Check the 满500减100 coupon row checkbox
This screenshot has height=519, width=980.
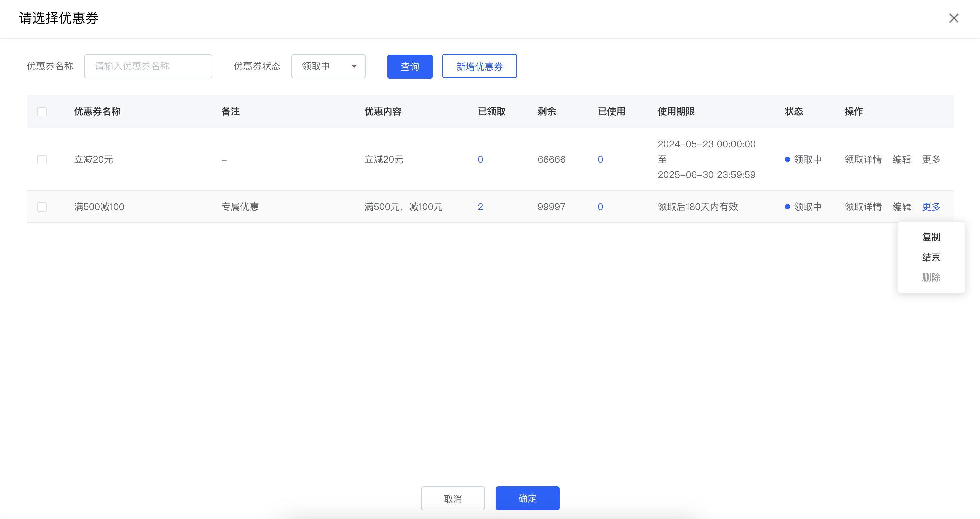[x=42, y=207]
